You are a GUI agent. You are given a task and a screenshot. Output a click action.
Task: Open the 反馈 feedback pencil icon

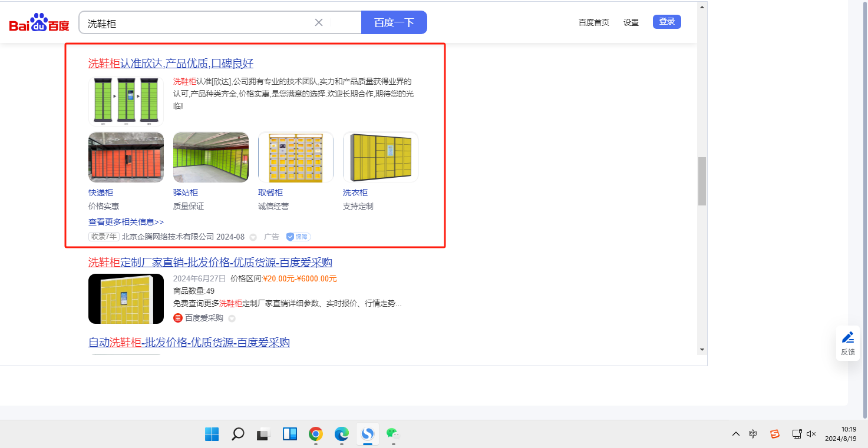848,337
